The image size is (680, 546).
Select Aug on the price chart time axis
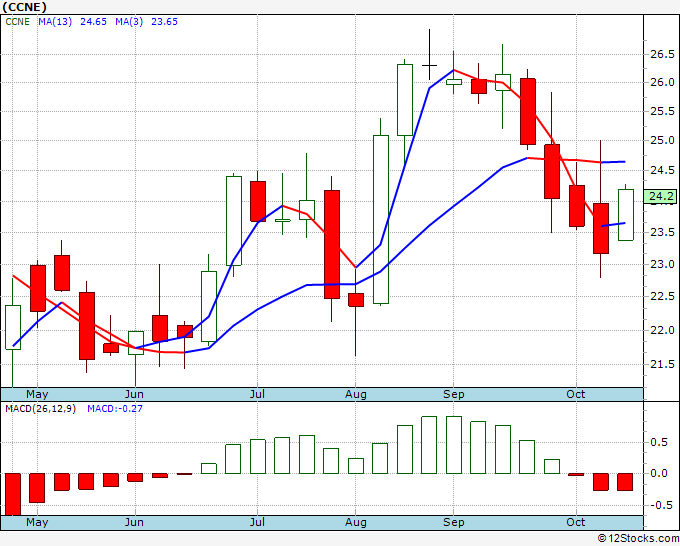click(356, 395)
